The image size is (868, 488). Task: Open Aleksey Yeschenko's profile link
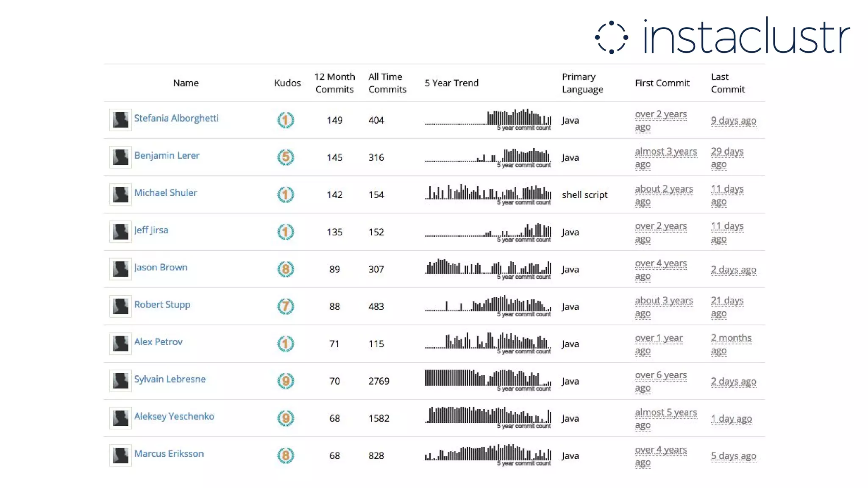click(174, 416)
